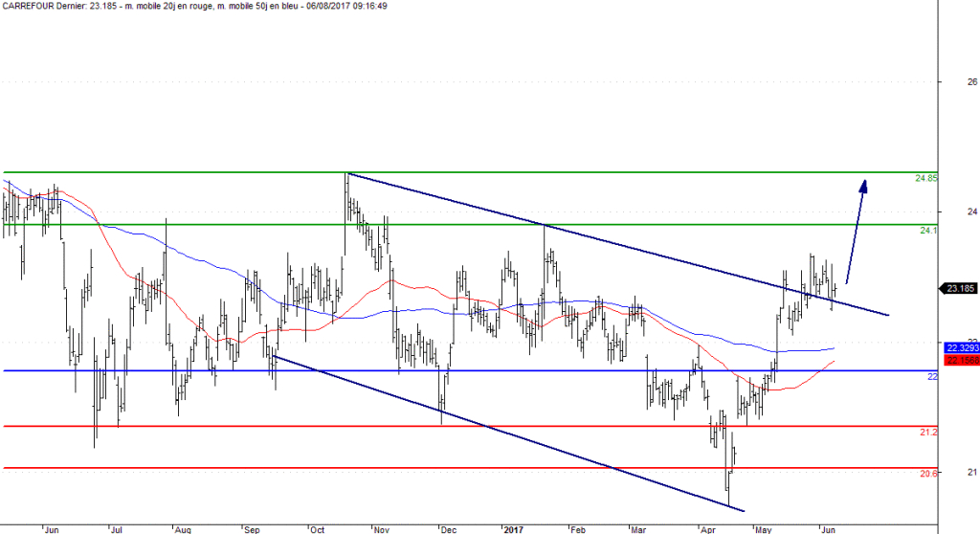Select the Jul month label on time axis

[x=116, y=529]
